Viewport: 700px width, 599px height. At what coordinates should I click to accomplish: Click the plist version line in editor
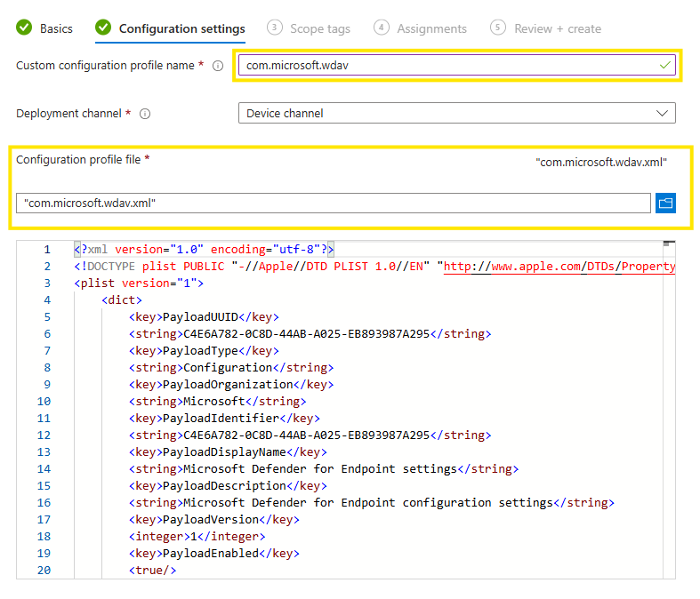tap(139, 284)
